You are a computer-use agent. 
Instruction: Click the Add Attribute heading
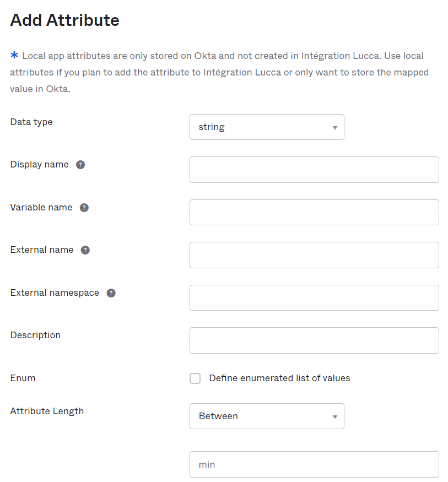[64, 20]
